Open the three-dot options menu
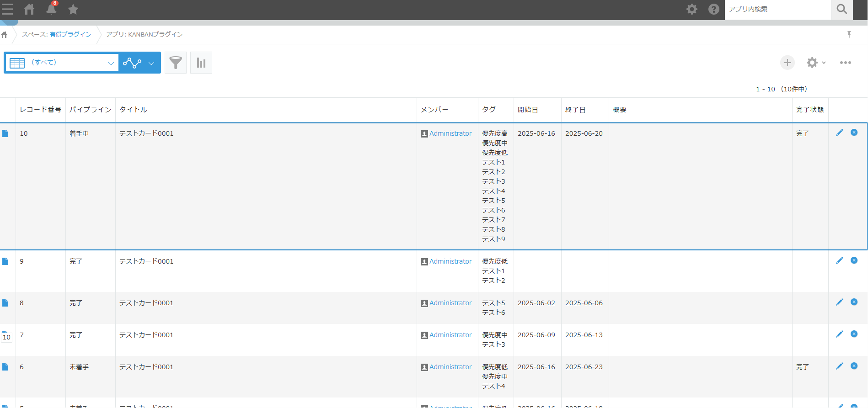This screenshot has height=408, width=868. coord(846,63)
